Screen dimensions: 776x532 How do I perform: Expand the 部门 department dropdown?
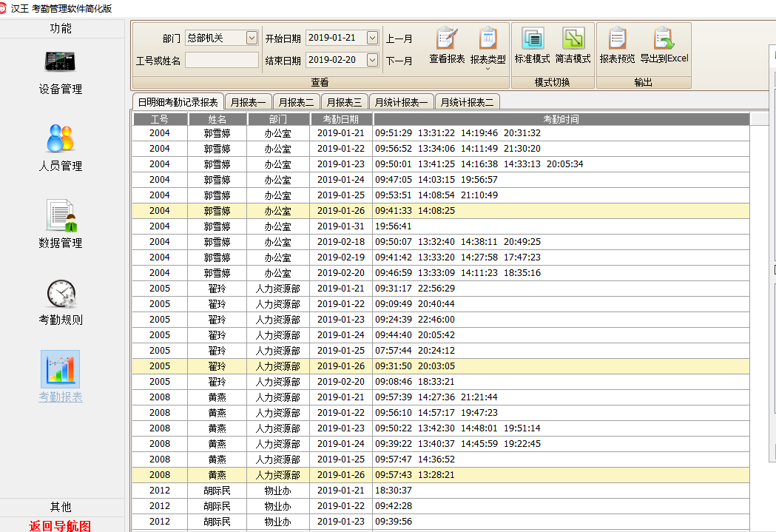click(x=252, y=38)
